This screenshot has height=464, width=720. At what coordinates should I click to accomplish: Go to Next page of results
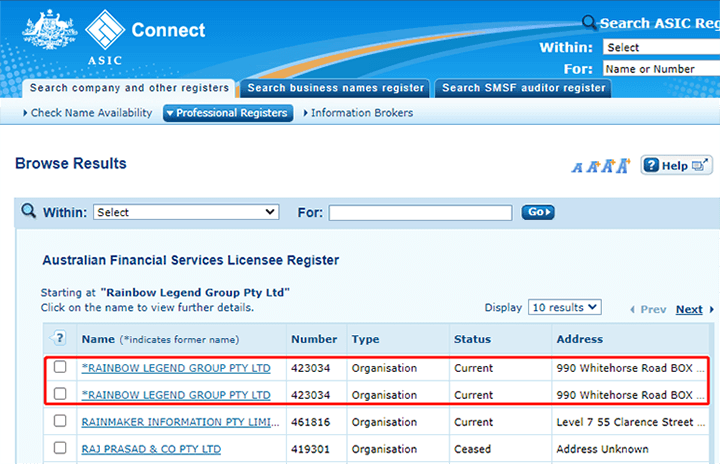point(689,309)
